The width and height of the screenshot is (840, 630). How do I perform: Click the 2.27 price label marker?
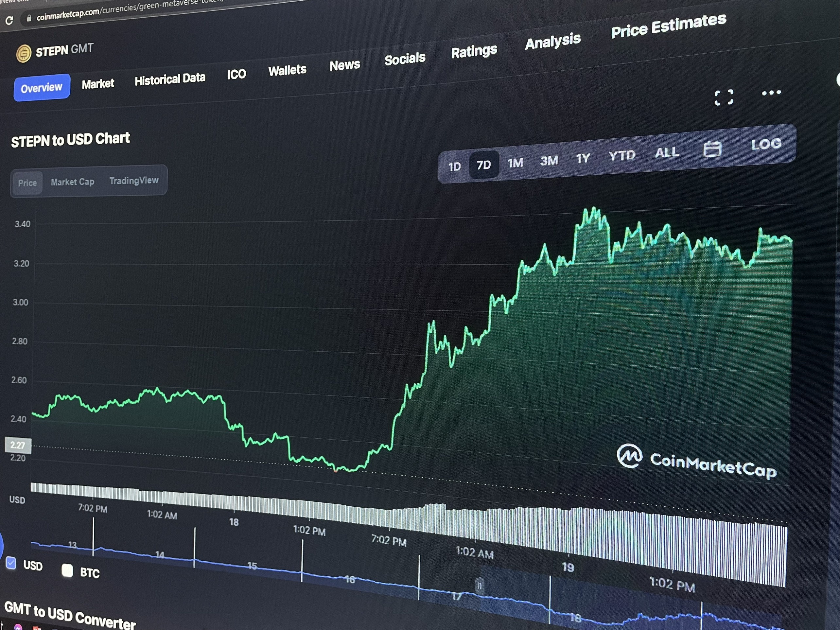coord(18,445)
